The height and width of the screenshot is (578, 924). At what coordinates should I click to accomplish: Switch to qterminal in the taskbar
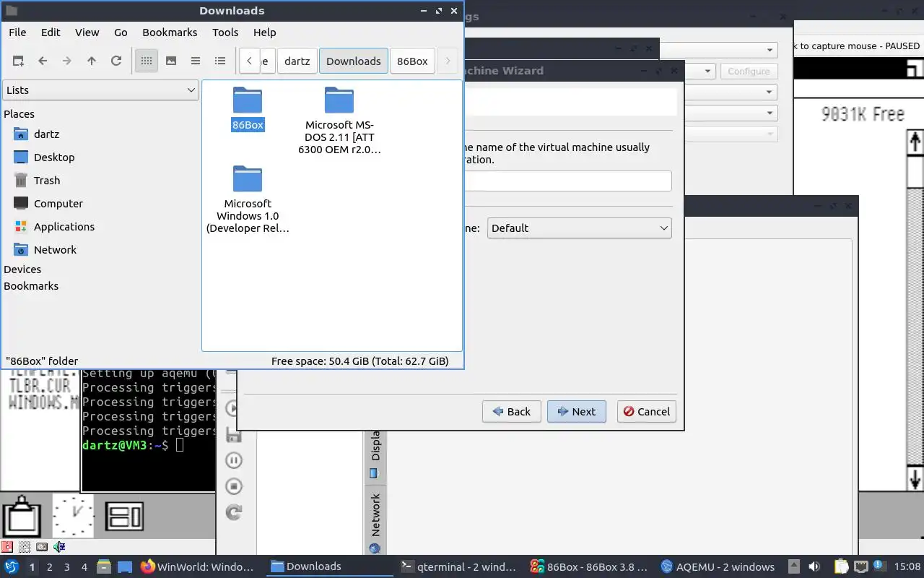click(459, 567)
